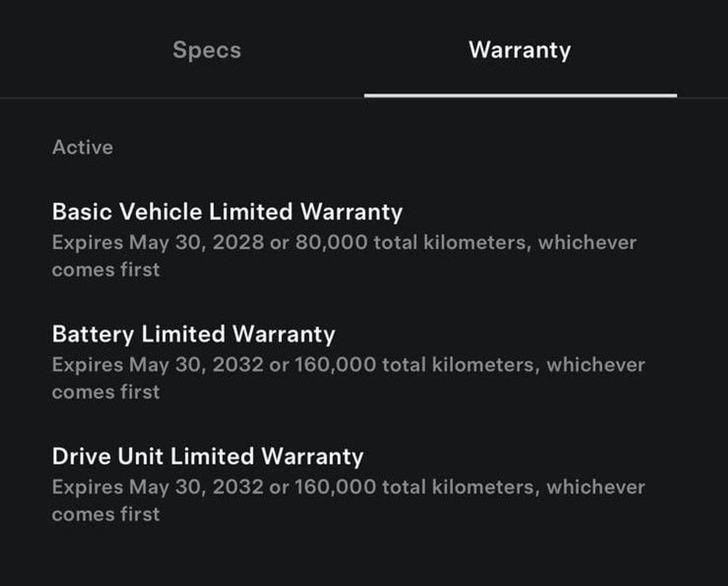Click the Active section header
This screenshot has height=586, width=728.
point(82,147)
